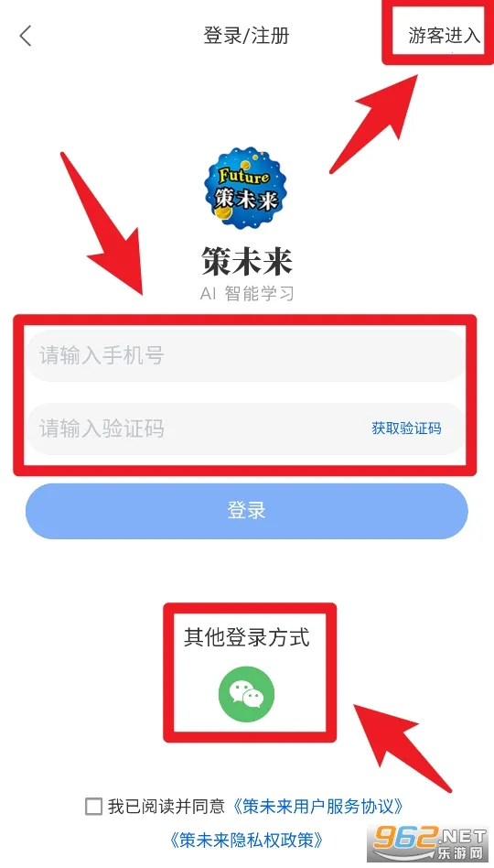The image size is (494, 868).
Task: Open 《策未来隐私权政策》 link
Action: 247,841
